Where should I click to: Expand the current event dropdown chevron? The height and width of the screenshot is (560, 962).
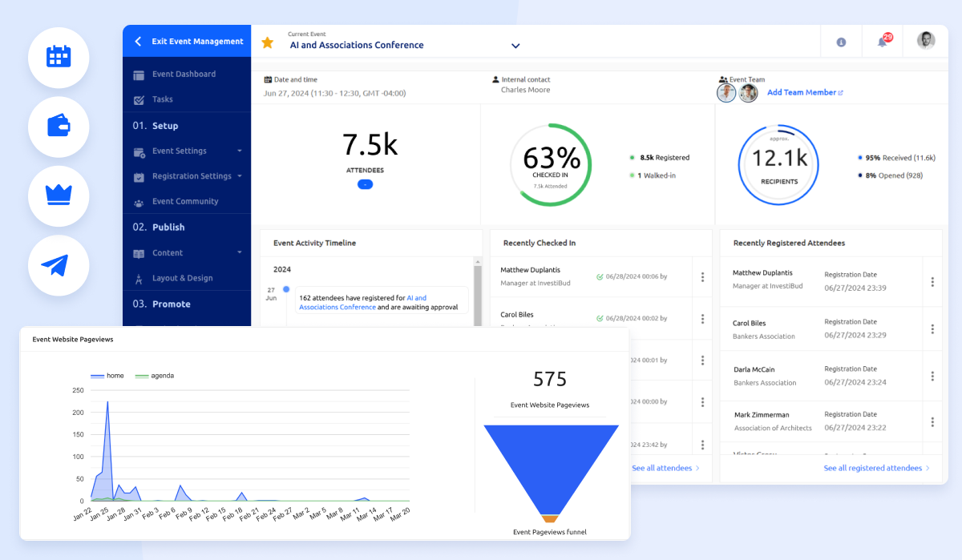pyautogui.click(x=515, y=46)
